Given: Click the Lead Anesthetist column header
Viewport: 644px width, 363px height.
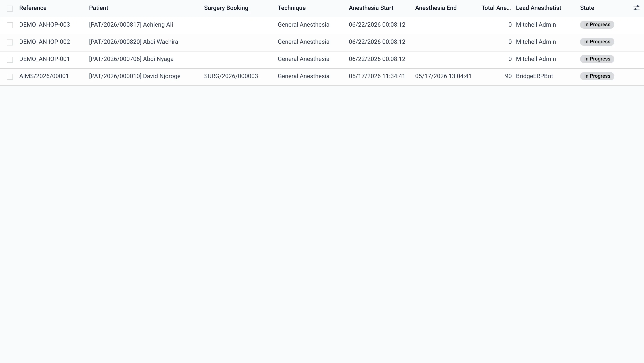Looking at the screenshot, I should click(539, 8).
